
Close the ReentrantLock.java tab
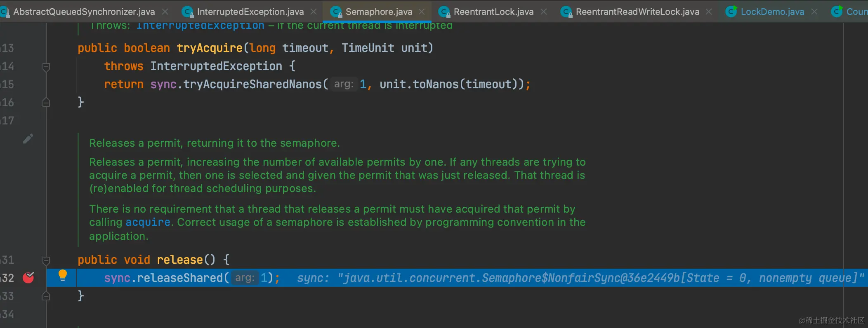pyautogui.click(x=544, y=12)
